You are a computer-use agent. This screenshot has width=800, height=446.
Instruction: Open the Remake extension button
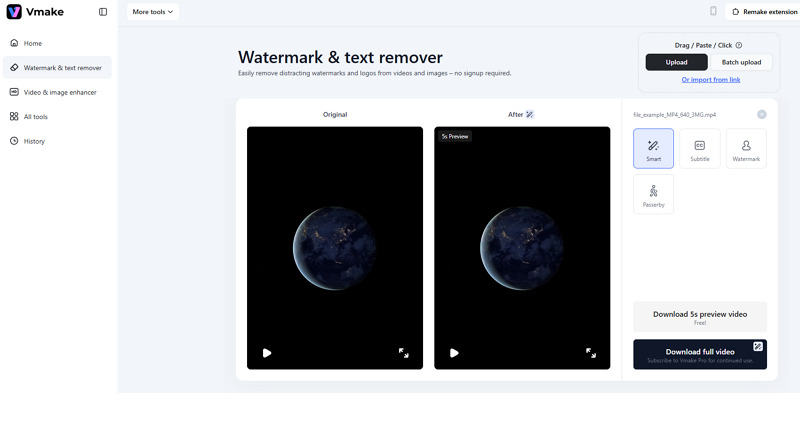(764, 12)
